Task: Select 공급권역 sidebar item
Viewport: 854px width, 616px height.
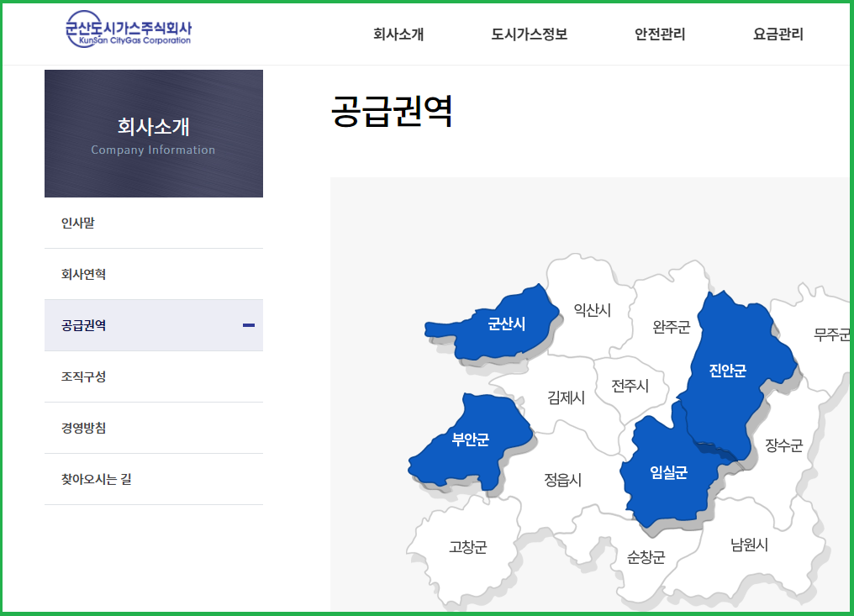Action: pyautogui.click(x=154, y=325)
